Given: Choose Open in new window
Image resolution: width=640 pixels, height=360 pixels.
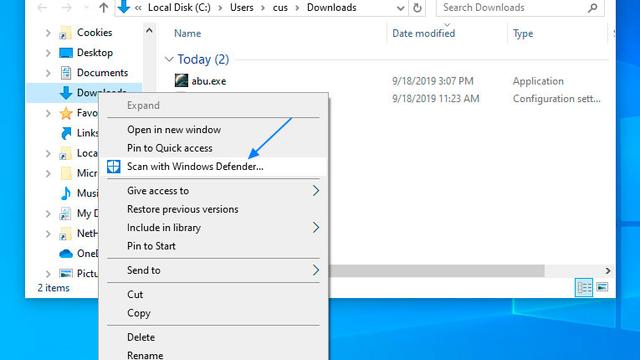Looking at the screenshot, I should click(x=213, y=130).
